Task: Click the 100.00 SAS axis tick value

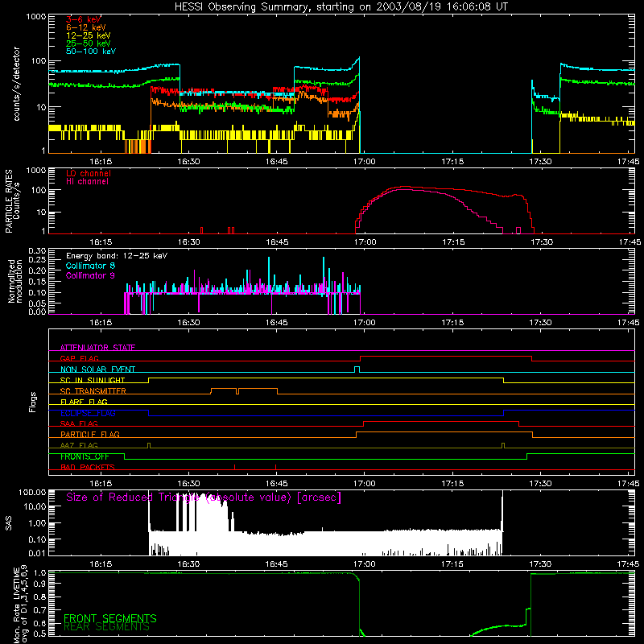Action: tap(32, 493)
